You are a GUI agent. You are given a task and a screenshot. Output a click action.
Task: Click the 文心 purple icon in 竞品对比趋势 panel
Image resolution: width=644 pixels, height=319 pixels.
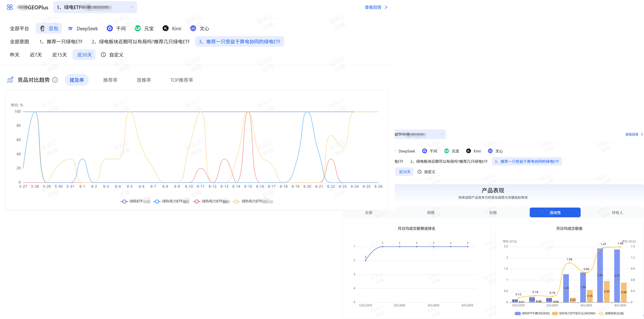coord(193,28)
